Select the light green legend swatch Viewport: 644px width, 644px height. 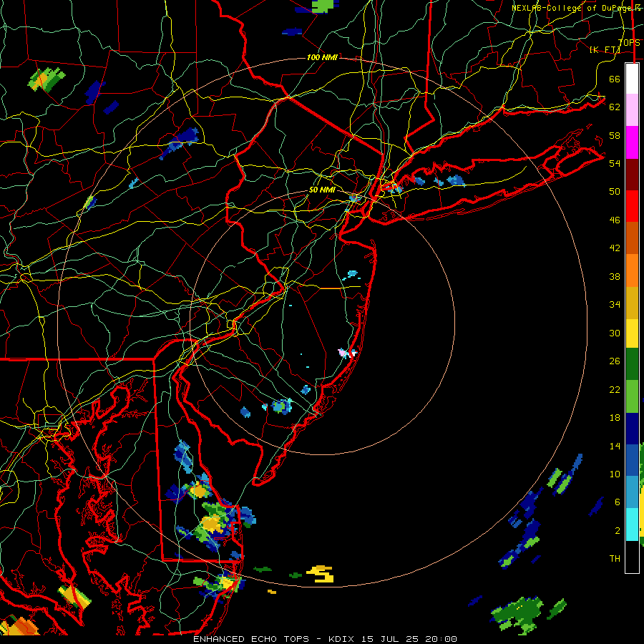(632, 396)
